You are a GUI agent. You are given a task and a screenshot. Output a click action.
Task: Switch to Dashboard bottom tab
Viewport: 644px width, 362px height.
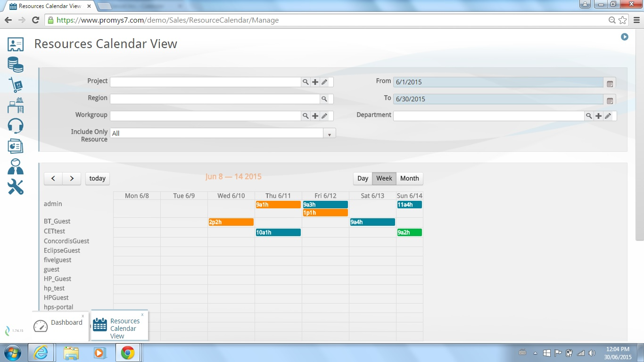pos(60,325)
